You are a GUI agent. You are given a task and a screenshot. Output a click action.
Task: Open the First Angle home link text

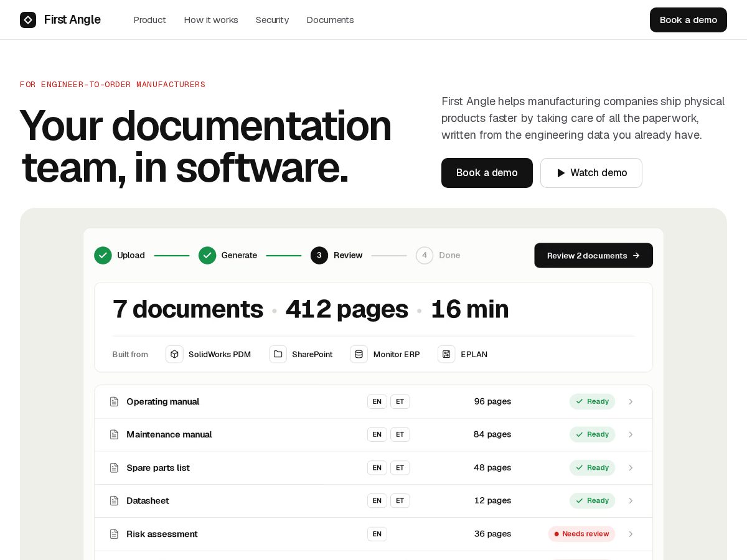[72, 20]
